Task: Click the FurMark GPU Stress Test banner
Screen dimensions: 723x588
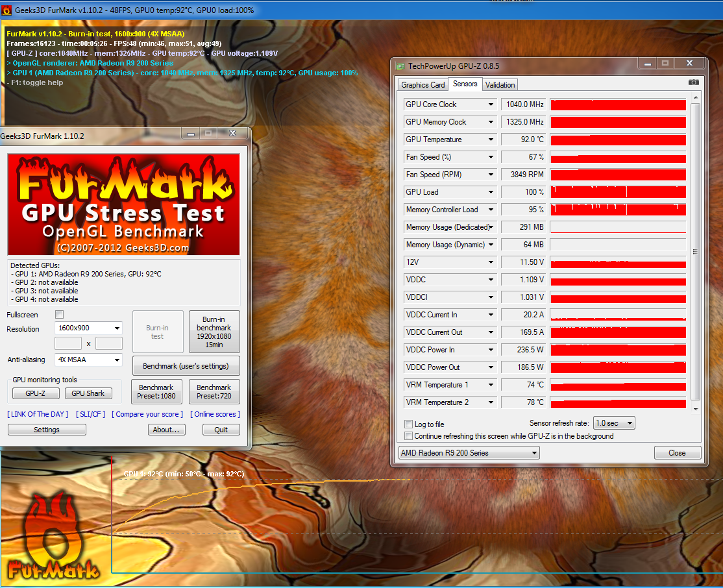Action: pos(123,204)
